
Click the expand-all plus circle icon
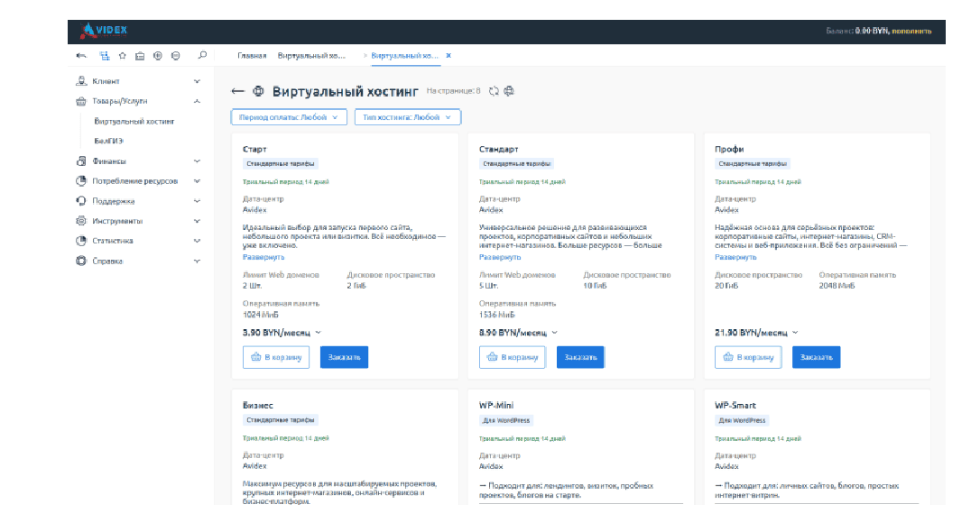(x=158, y=56)
